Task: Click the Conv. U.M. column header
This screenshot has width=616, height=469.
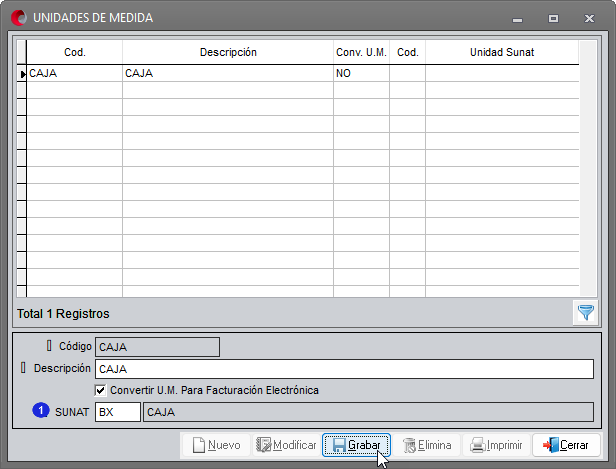Action: 361,52
